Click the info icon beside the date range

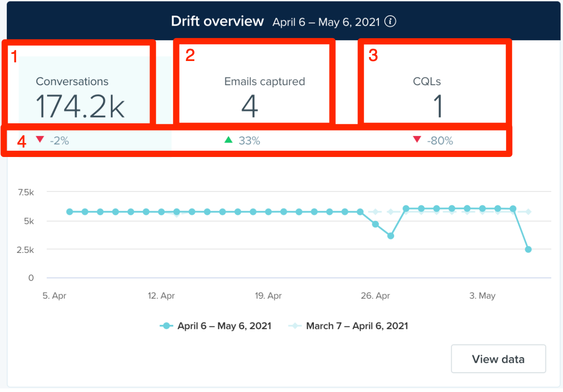point(391,22)
